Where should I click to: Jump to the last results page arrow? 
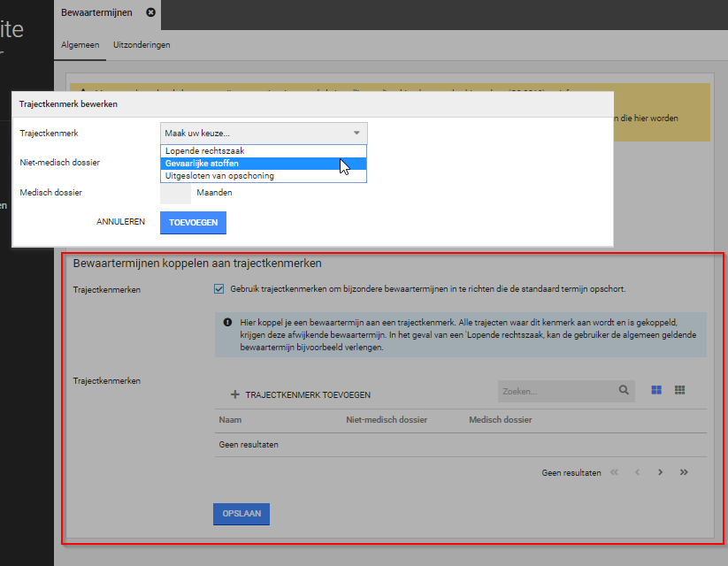click(684, 472)
